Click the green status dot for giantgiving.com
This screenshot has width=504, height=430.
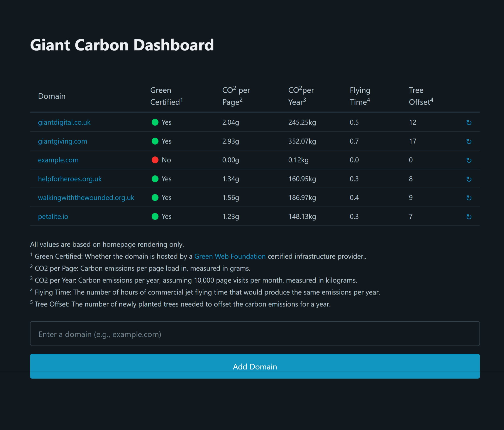pyautogui.click(x=155, y=141)
